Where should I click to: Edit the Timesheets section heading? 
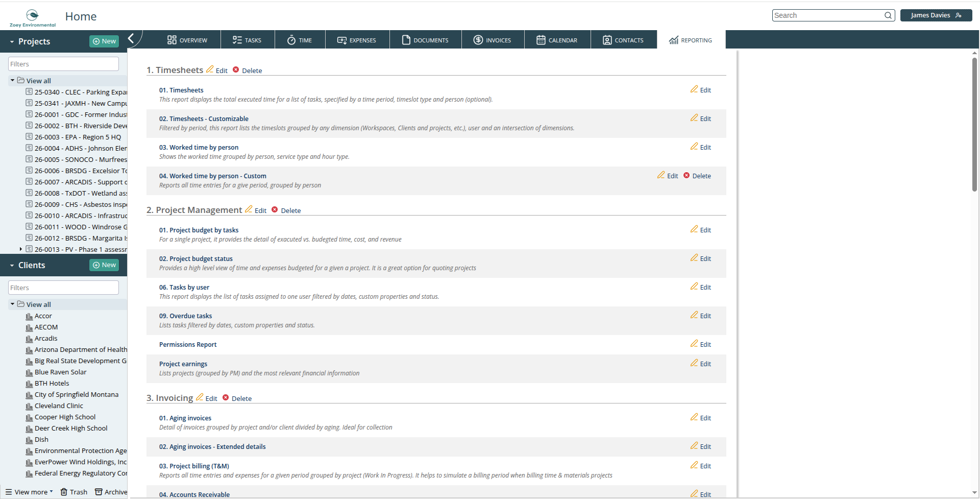(x=217, y=70)
